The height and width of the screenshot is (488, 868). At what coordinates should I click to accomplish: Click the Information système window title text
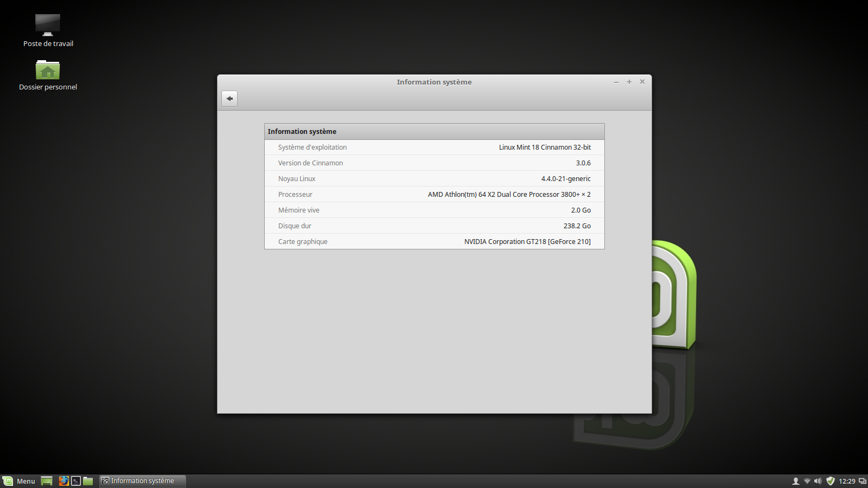click(434, 82)
